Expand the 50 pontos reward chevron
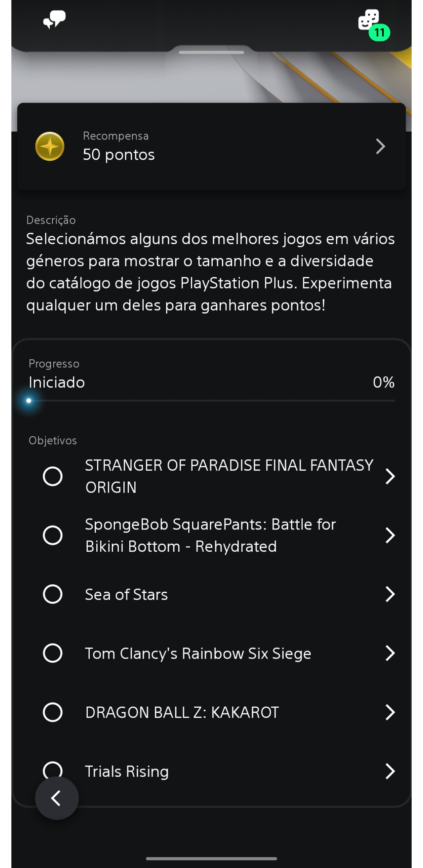The height and width of the screenshot is (868, 423). pyautogui.click(x=380, y=147)
